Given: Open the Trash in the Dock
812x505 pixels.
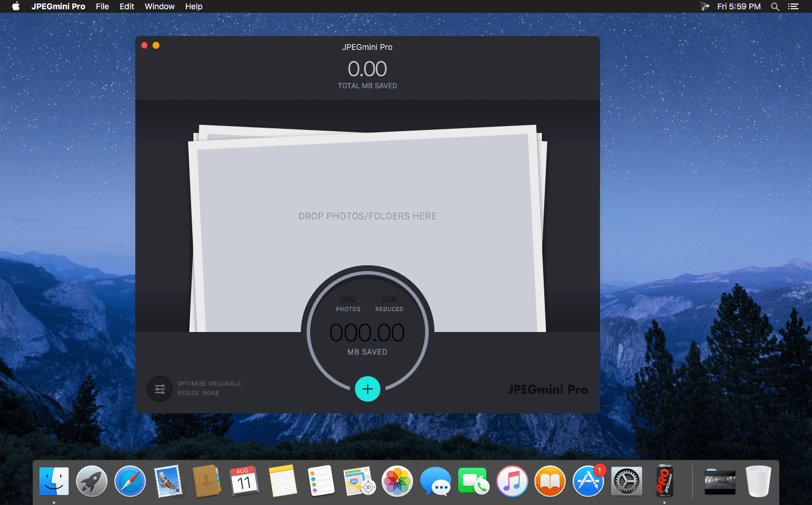Looking at the screenshot, I should 759,481.
